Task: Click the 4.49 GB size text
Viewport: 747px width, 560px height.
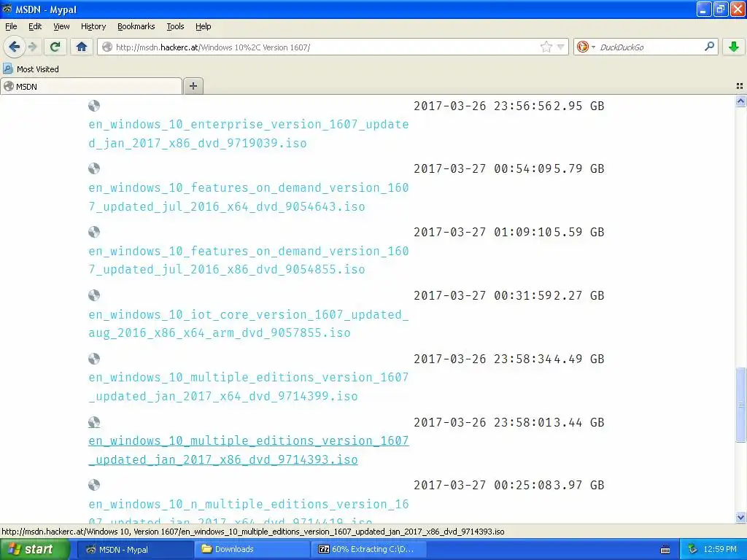Action: point(578,359)
